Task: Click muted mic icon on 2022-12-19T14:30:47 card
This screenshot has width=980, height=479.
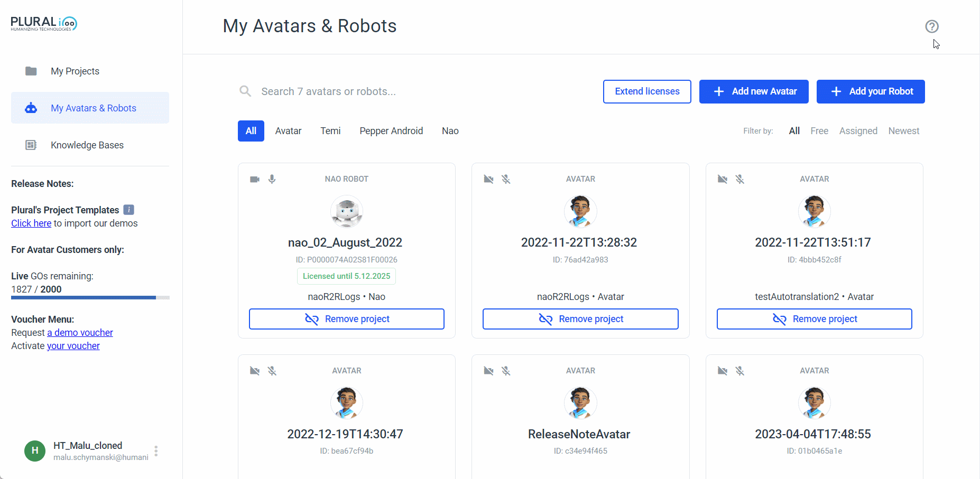Action: pyautogui.click(x=272, y=371)
